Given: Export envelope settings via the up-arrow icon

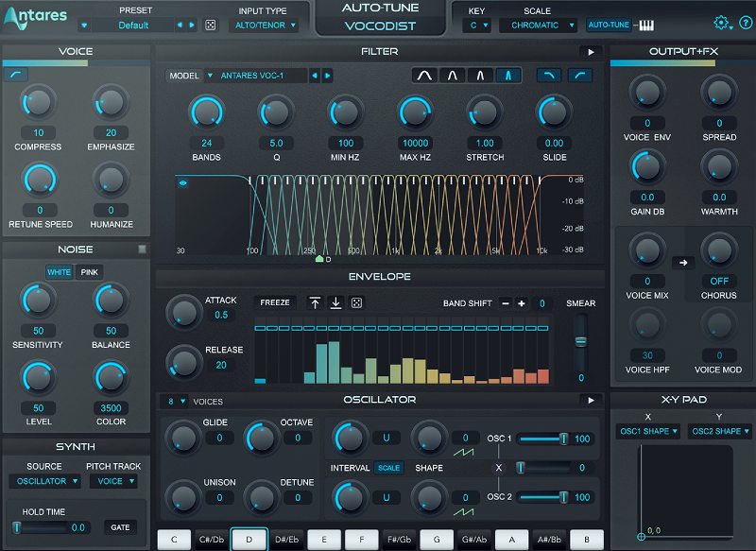Looking at the screenshot, I should tap(315, 301).
